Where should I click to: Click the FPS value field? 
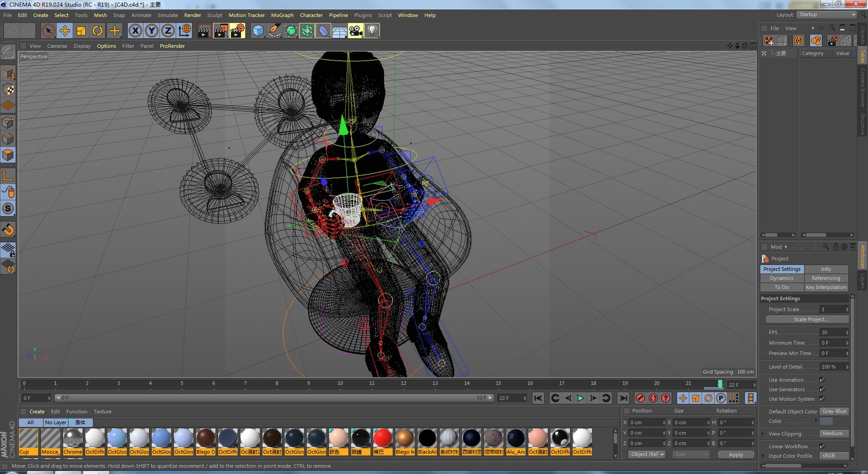[x=834, y=332]
